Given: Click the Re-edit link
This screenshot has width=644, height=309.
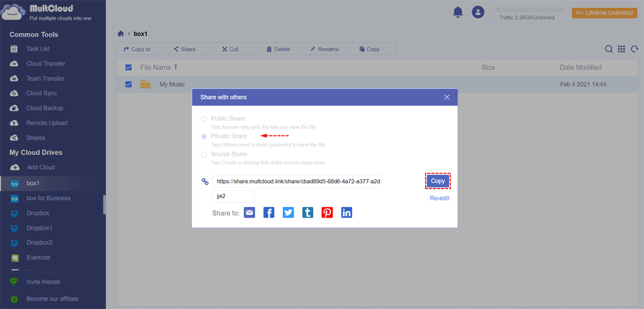Looking at the screenshot, I should (x=440, y=198).
